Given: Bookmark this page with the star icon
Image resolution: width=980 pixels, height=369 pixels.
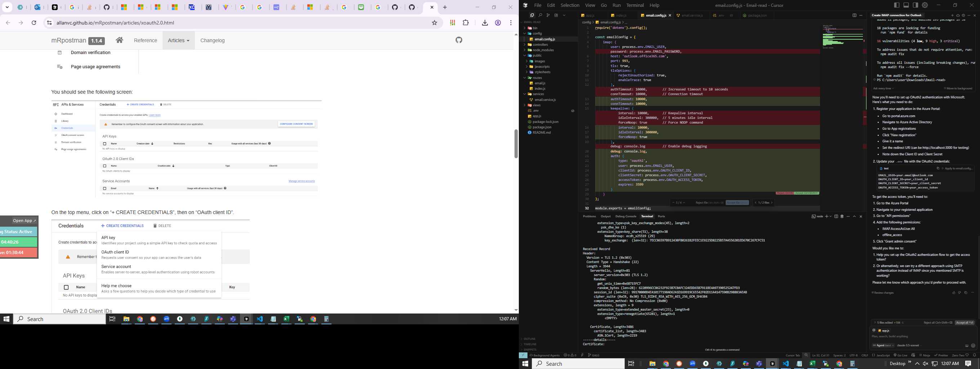Looking at the screenshot, I should pyautogui.click(x=435, y=23).
